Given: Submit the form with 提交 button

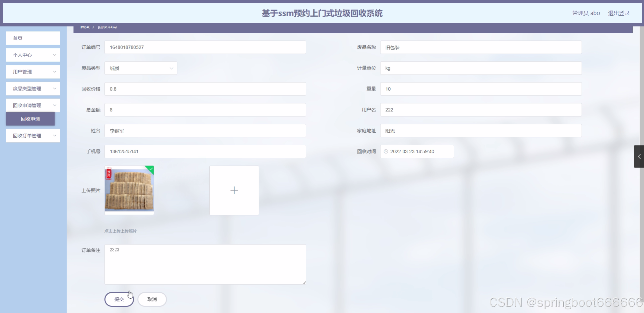Looking at the screenshot, I should (x=119, y=299).
